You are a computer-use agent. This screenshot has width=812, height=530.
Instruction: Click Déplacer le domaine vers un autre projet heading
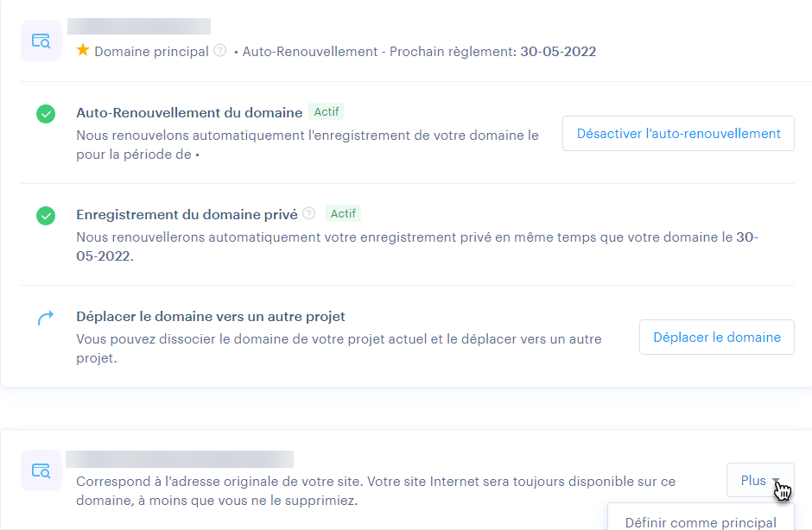211,317
